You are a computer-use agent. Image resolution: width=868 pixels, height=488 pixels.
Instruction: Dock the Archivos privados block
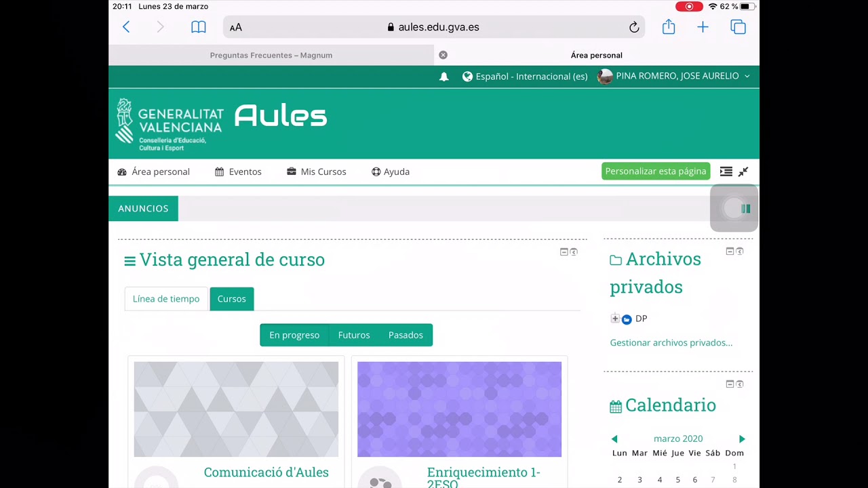click(740, 251)
